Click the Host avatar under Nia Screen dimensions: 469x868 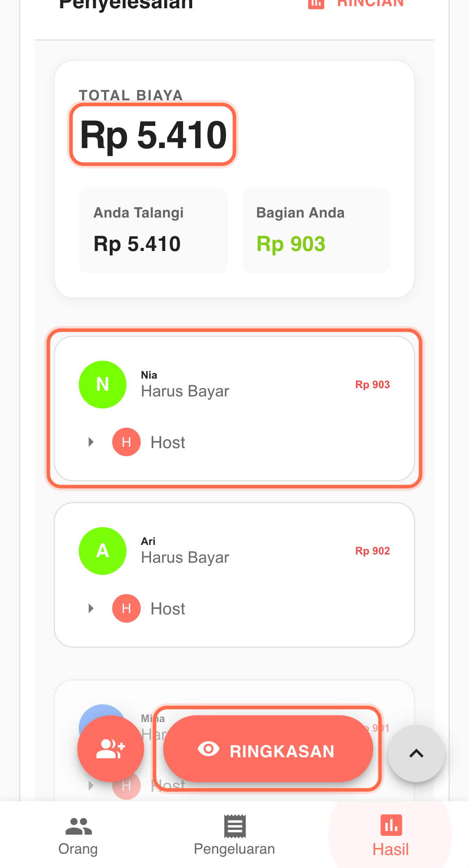(x=126, y=442)
